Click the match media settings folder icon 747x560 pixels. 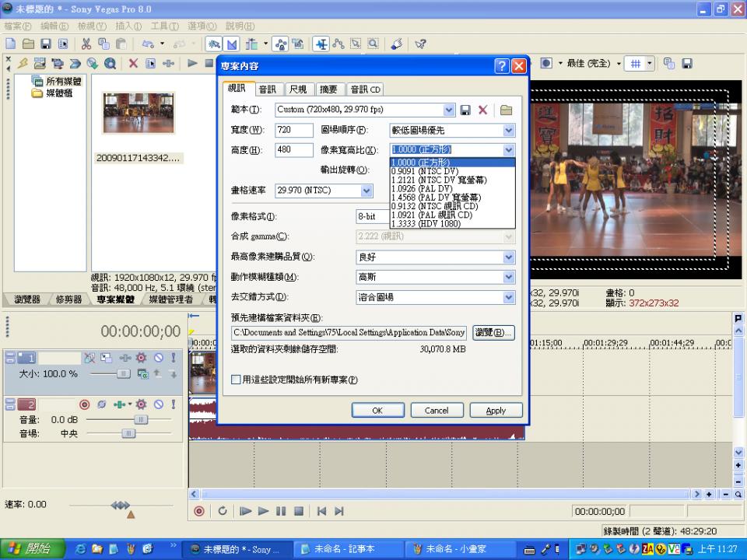coord(506,110)
